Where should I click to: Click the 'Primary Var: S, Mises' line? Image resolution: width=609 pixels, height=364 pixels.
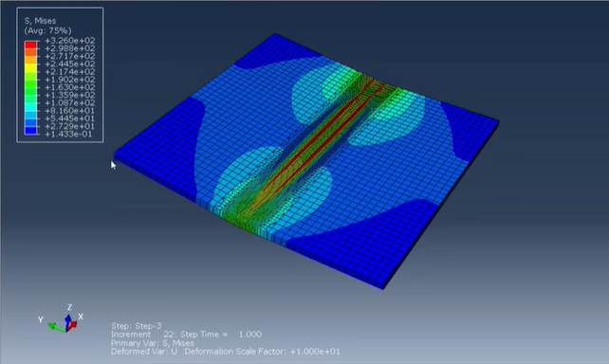(x=152, y=343)
